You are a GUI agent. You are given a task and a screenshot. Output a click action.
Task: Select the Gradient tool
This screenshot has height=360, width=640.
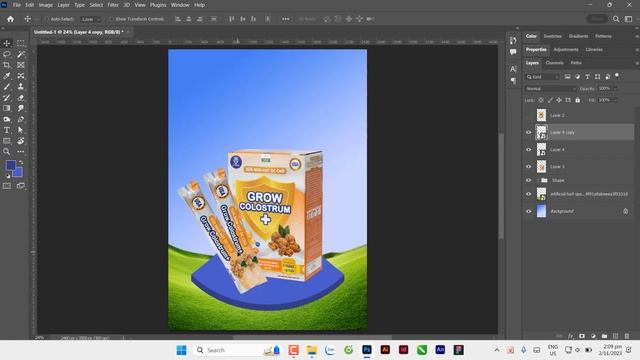(x=7, y=108)
